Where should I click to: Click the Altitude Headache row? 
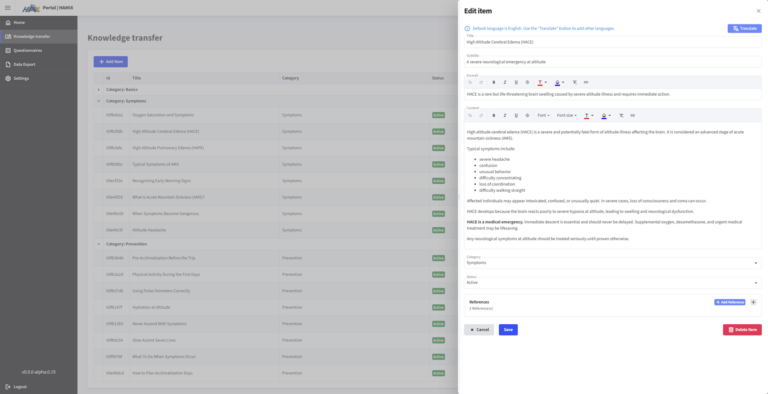276,230
